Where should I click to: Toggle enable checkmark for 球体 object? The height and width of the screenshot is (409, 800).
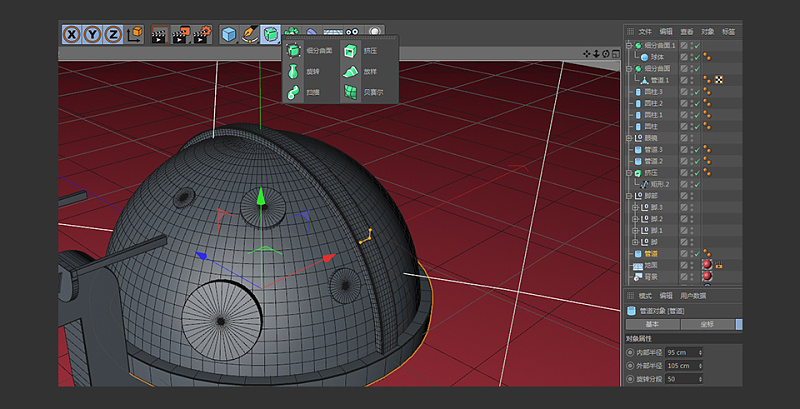(x=695, y=57)
